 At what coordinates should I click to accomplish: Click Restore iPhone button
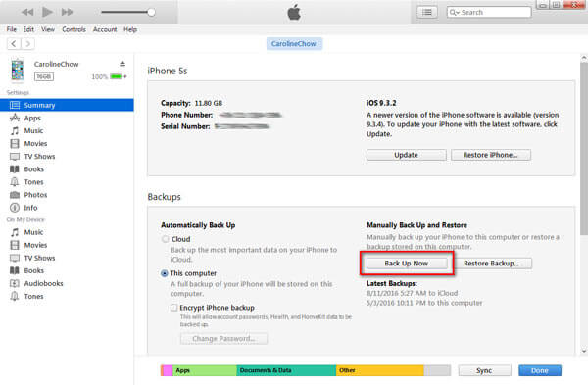(491, 155)
